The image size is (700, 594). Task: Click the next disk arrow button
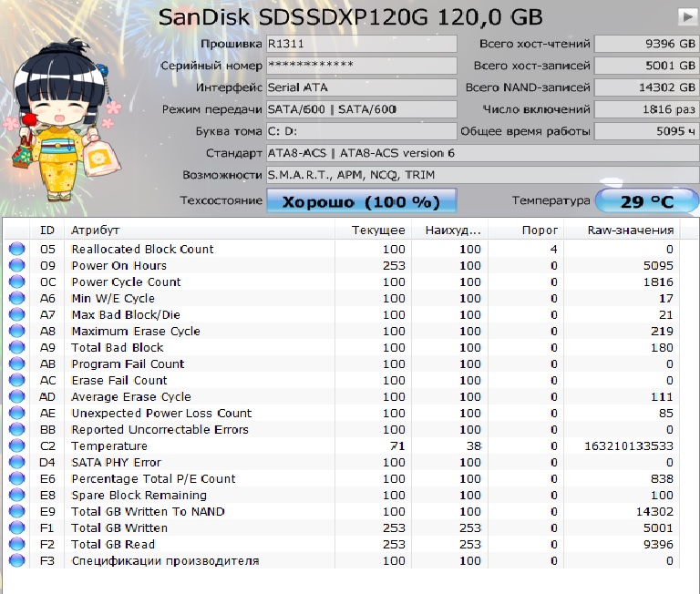pyautogui.click(x=686, y=17)
